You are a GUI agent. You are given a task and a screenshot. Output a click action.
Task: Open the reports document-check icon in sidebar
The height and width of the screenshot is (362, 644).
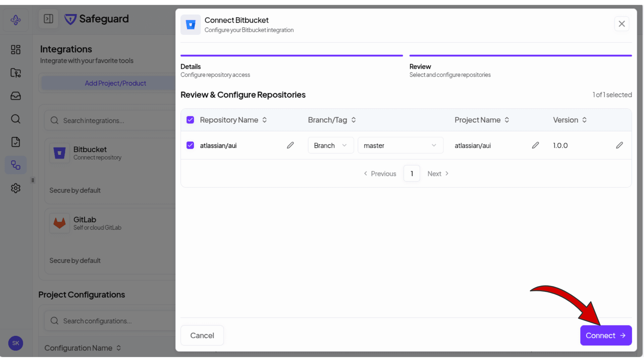[15, 142]
